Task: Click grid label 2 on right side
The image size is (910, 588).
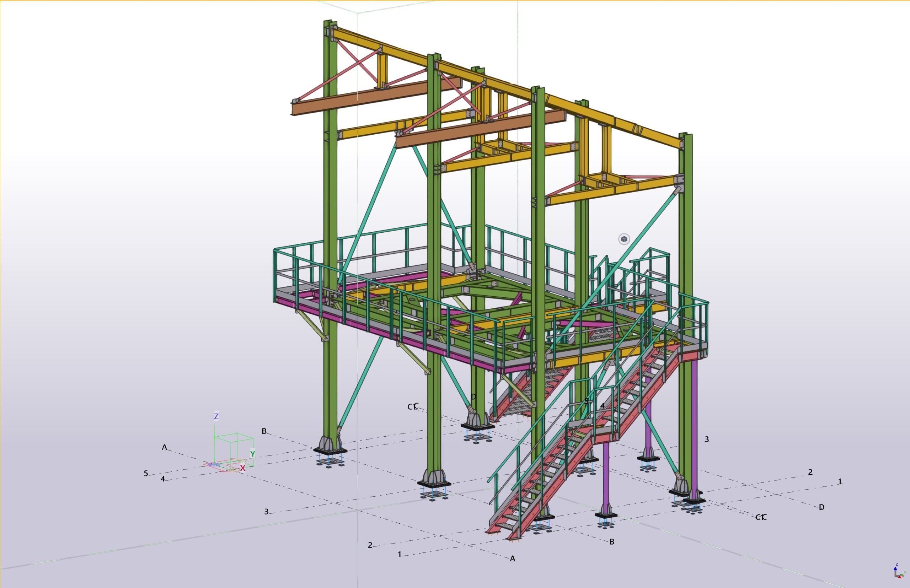Action: point(810,472)
